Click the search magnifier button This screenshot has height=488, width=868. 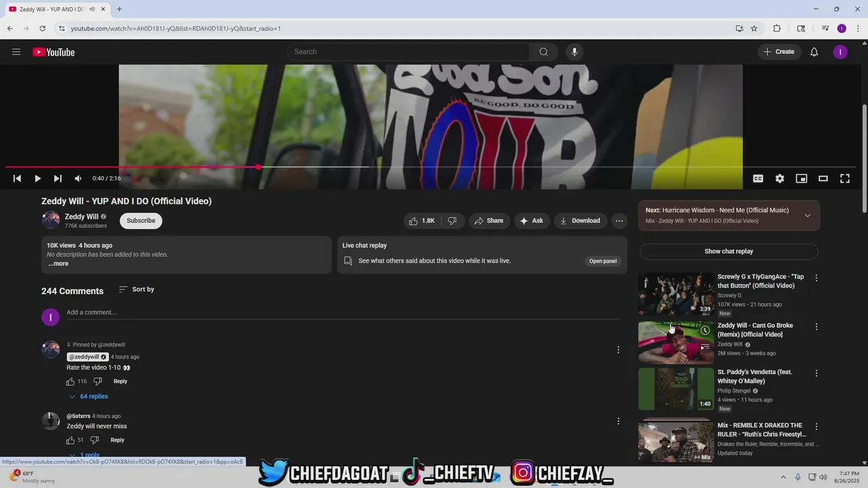[x=543, y=52]
